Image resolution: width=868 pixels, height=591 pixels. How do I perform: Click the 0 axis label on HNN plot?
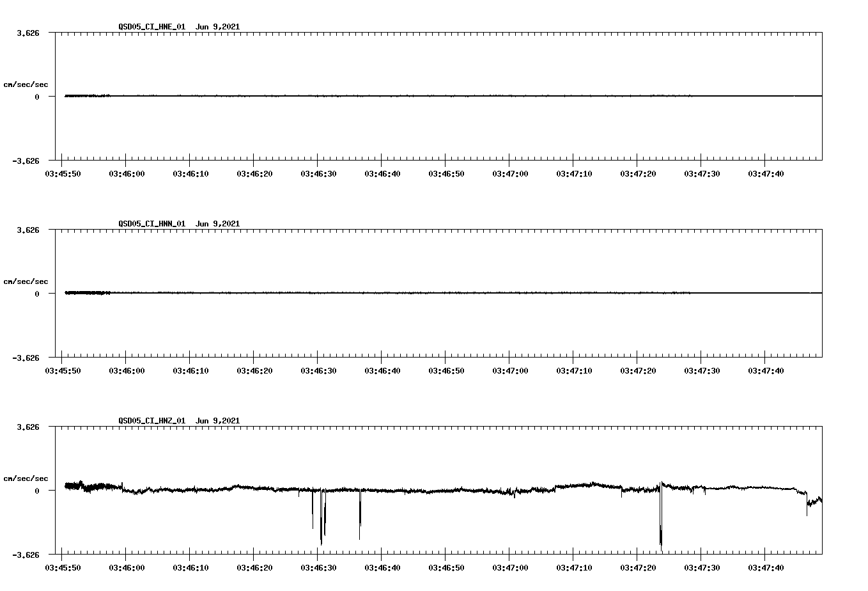pos(37,294)
